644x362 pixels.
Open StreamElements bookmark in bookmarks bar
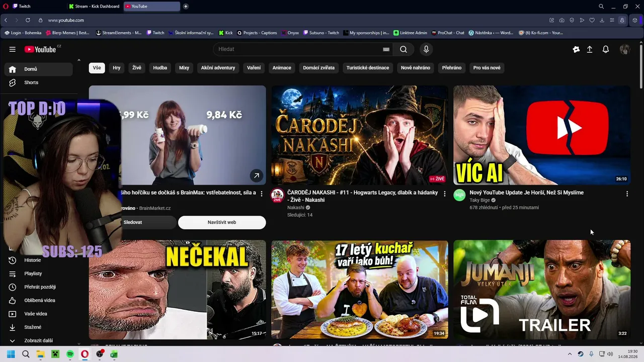(x=119, y=33)
